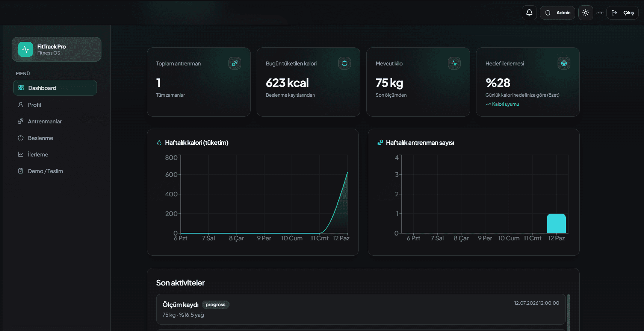Screen dimensions: 644x331
Task: Click pulse icon on Mevcut kilo card
Action: (454, 63)
